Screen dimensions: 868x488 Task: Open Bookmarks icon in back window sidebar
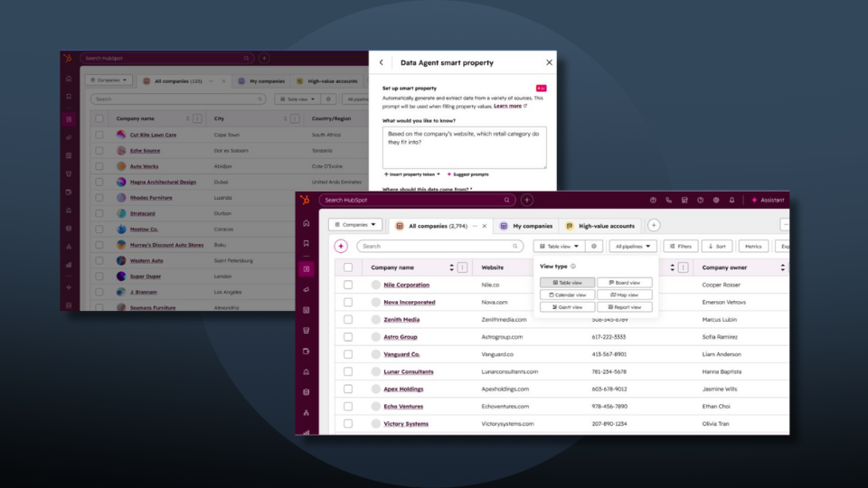(69, 97)
